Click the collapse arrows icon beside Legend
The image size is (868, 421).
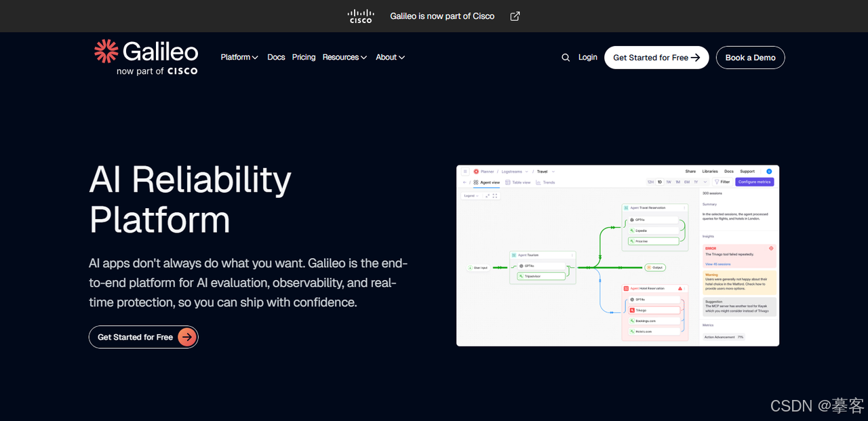(488, 196)
